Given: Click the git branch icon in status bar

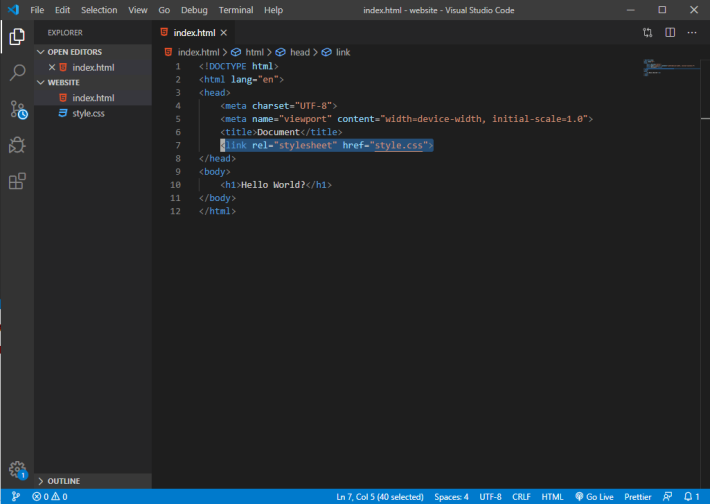Looking at the screenshot, I should point(15,497).
